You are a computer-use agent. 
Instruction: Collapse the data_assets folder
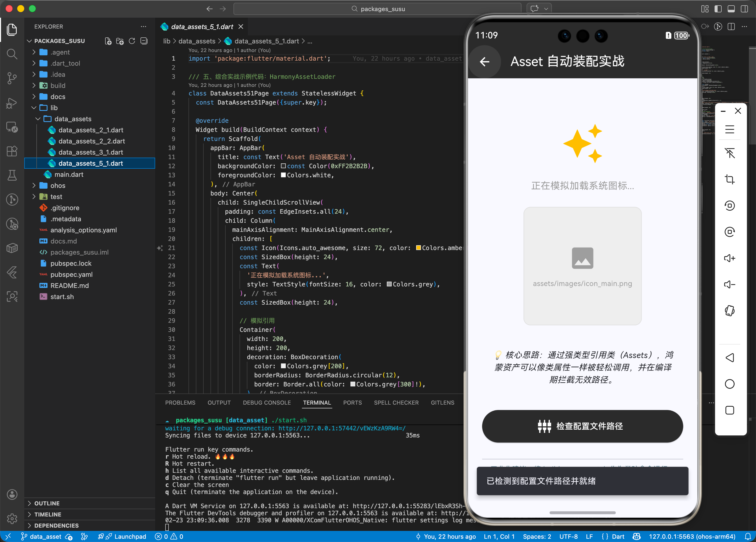coord(72,119)
